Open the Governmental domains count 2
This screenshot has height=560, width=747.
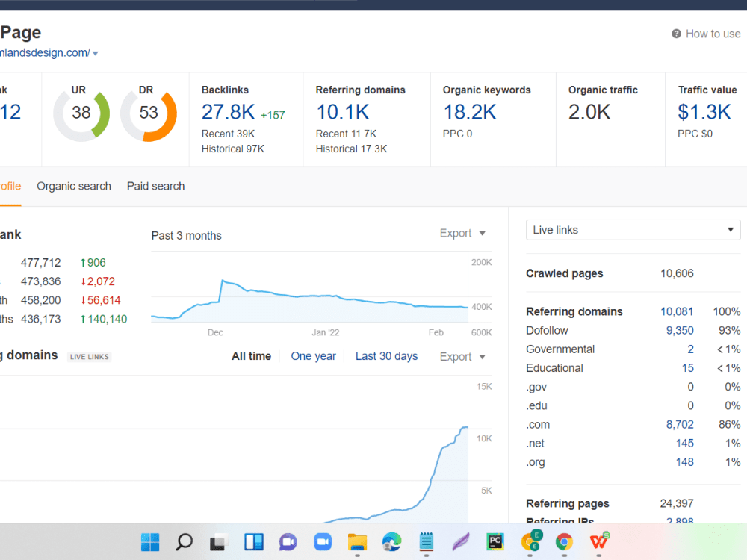690,349
